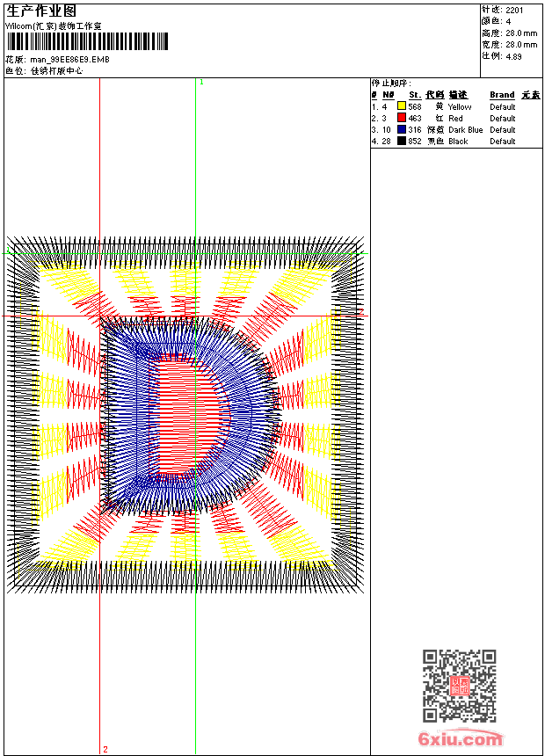Click the 'Black' description text

pos(458,142)
